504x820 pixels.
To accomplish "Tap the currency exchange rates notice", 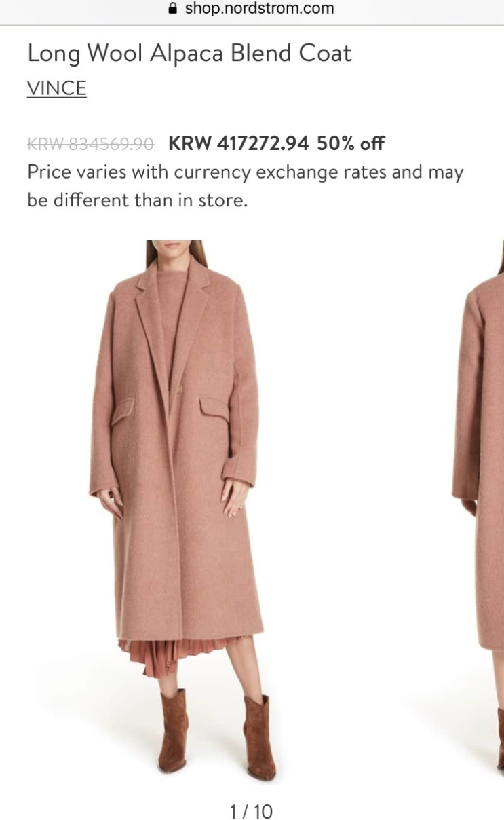I will pyautogui.click(x=245, y=187).
